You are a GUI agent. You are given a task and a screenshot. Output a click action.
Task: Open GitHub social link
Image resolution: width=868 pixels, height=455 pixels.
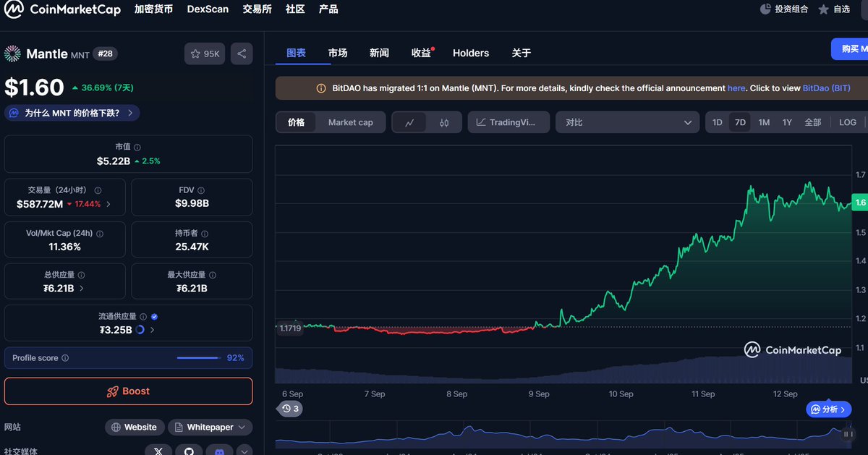[x=189, y=451]
